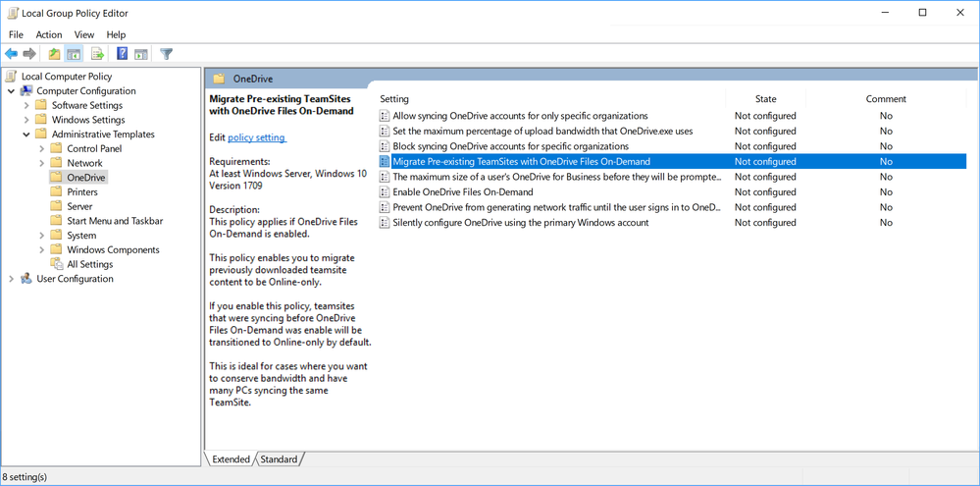The width and height of the screenshot is (980, 486).
Task: Select OneDrive in the tree
Action: point(86,178)
